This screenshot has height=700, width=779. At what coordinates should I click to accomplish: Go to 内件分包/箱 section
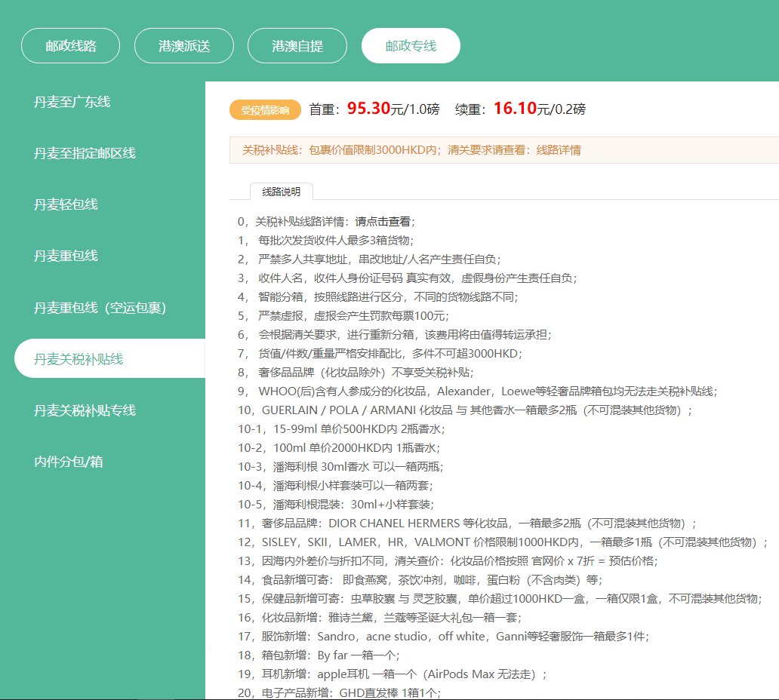pyautogui.click(x=69, y=462)
